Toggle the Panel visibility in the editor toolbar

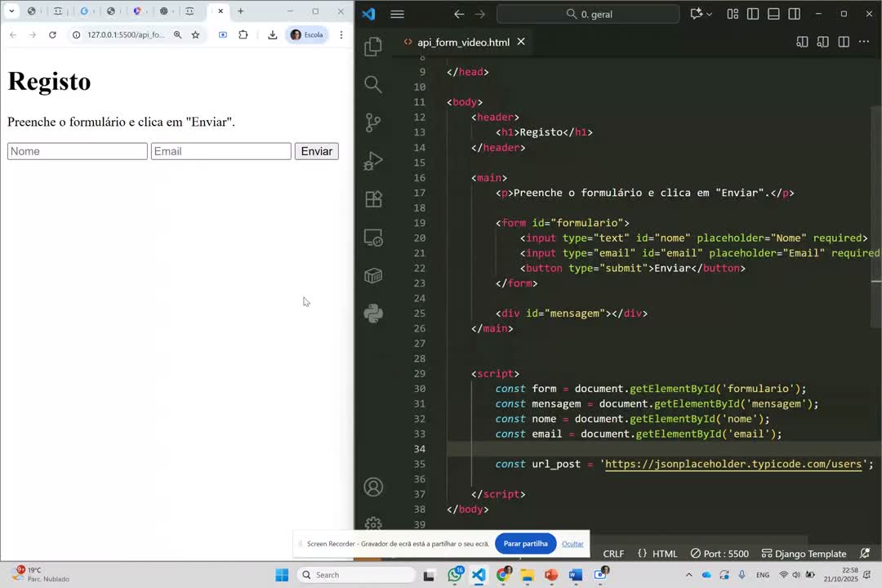pyautogui.click(x=773, y=14)
